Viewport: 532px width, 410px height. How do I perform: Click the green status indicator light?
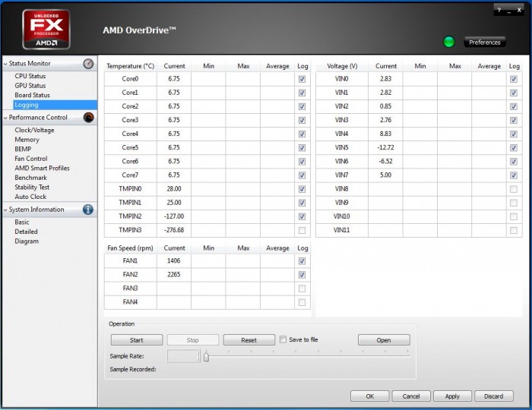(449, 42)
